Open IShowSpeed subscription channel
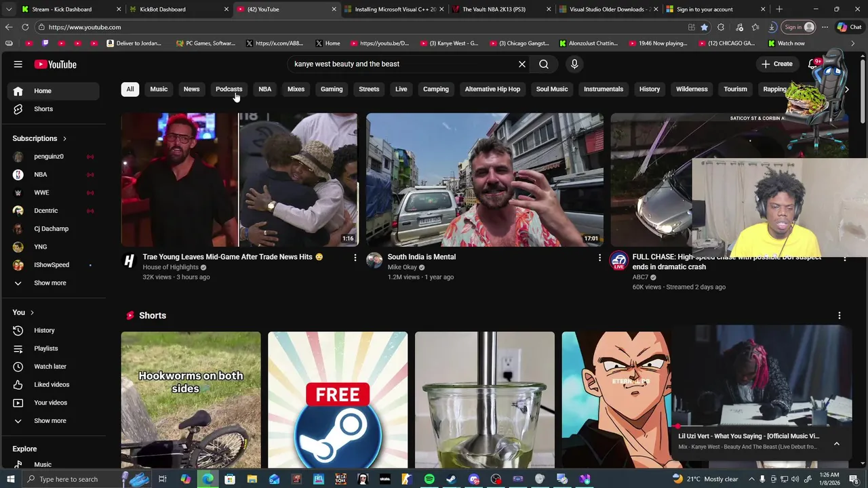 pyautogui.click(x=53, y=265)
